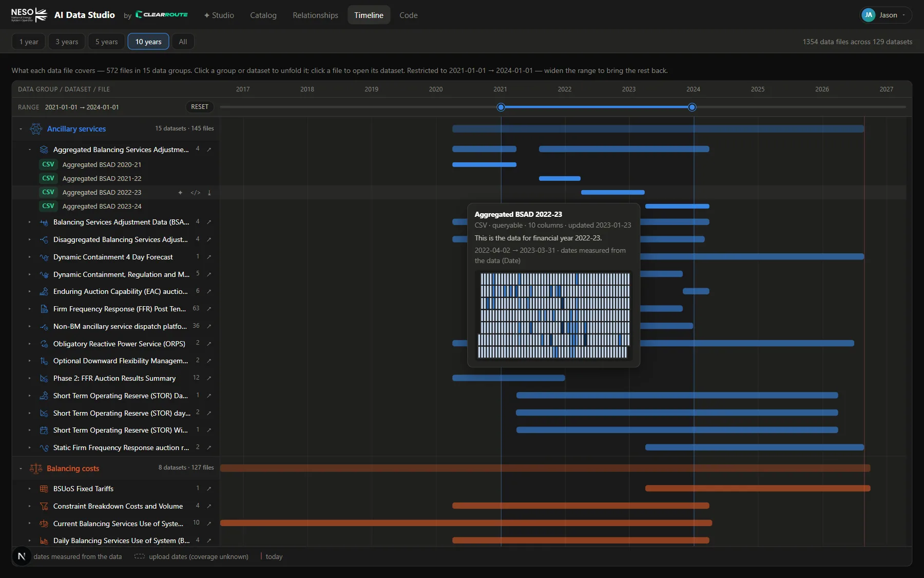The image size is (924, 578).
Task: Collapse the Ancillary services group
Action: pos(21,129)
